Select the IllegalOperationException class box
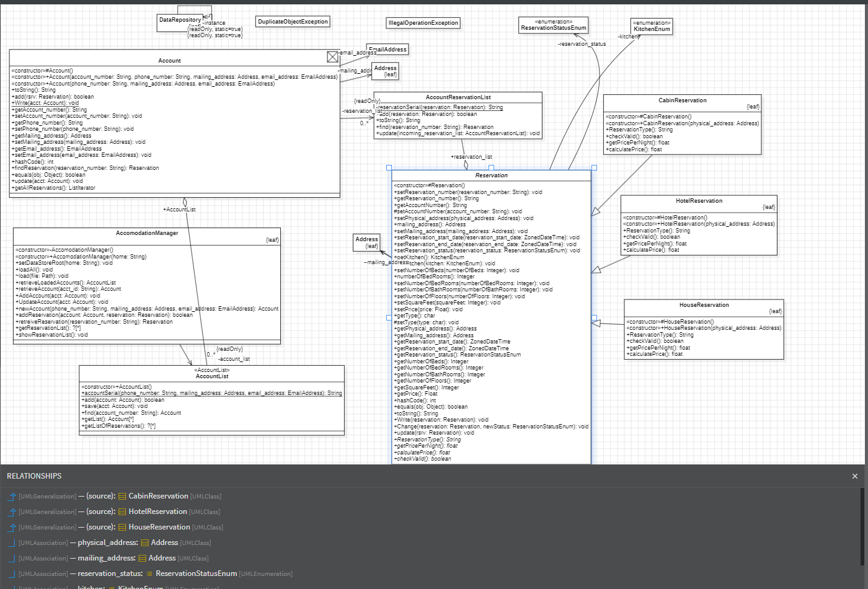868x589 pixels. 423,23
